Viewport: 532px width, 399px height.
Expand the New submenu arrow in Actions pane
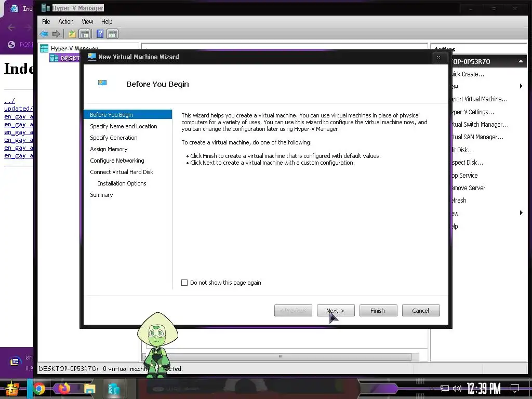click(x=521, y=86)
